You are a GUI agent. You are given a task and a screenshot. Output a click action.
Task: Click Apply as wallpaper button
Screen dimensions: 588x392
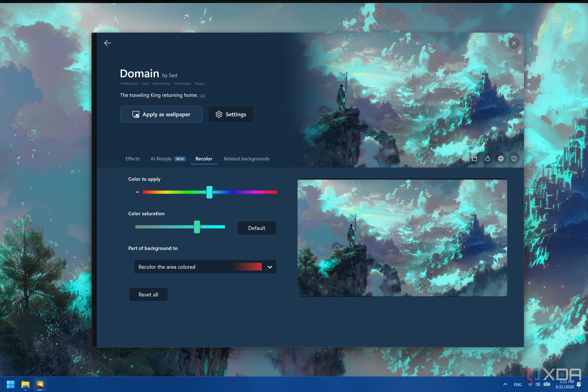click(161, 114)
